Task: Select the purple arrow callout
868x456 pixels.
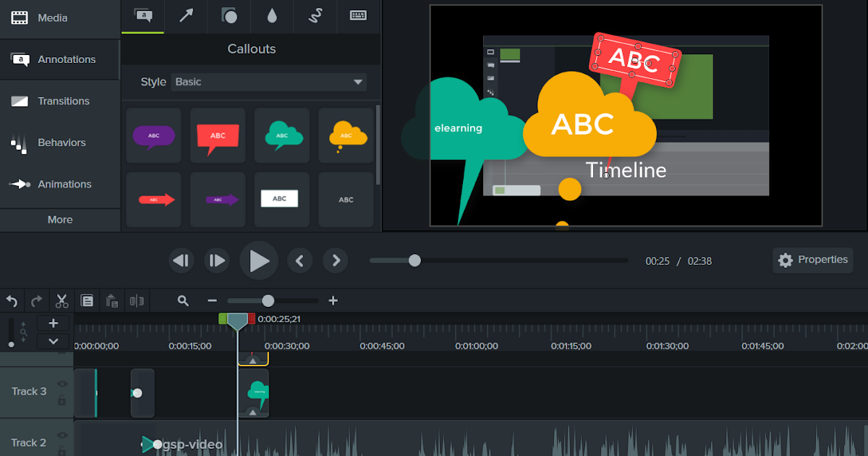Action: pos(218,199)
